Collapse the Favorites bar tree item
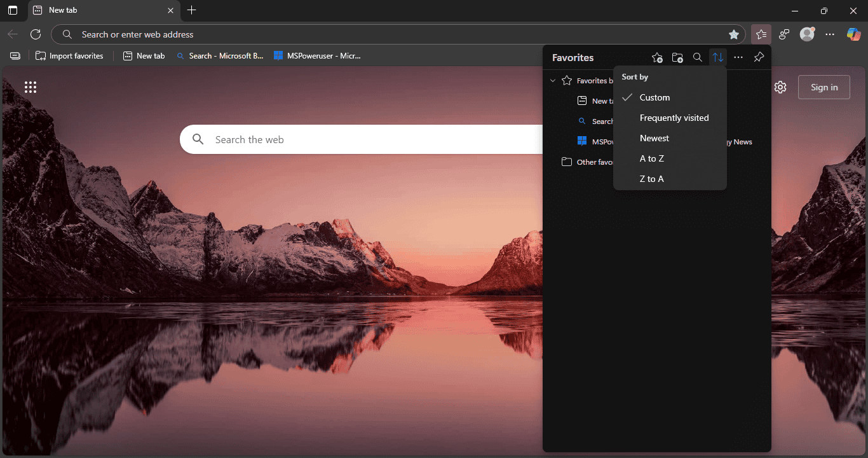Screen dimensions: 868x458 click(x=552, y=80)
